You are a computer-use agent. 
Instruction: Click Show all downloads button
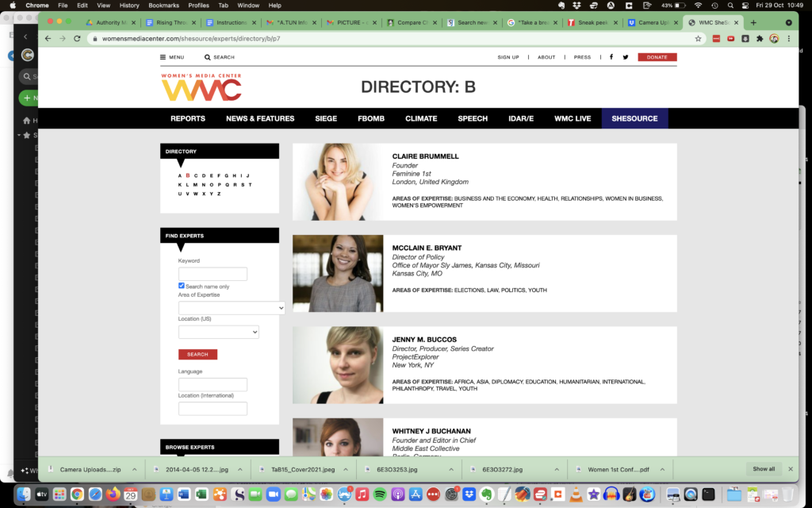point(764,469)
